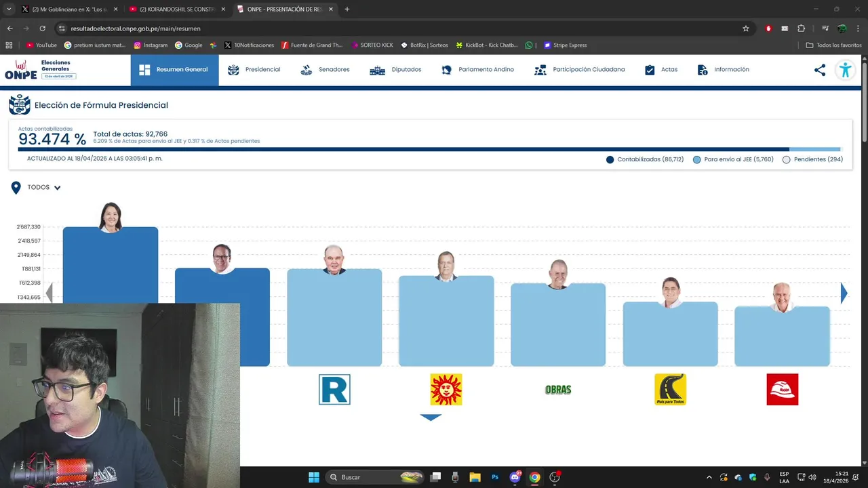Open Discord from the taskbar
The width and height of the screenshot is (868, 488).
[x=515, y=477]
